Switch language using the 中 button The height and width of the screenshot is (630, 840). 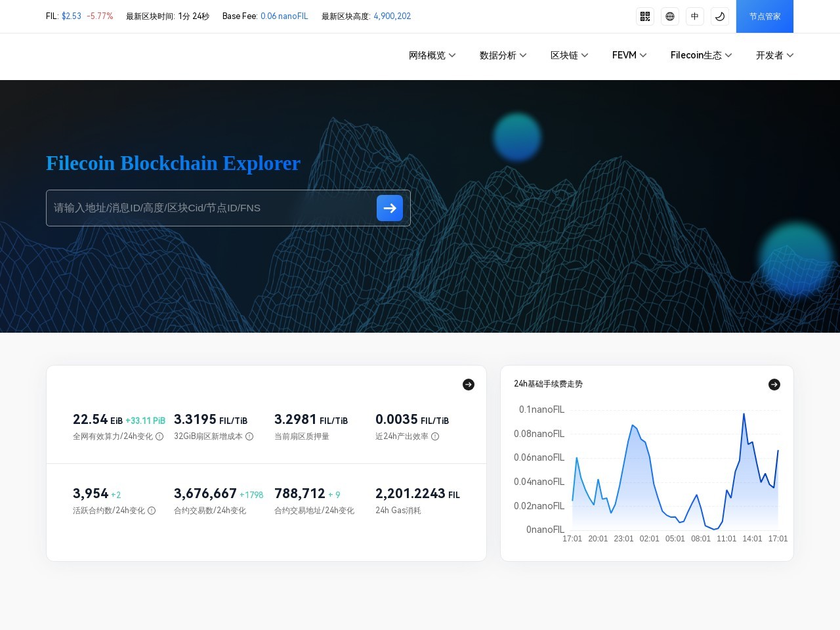click(695, 16)
